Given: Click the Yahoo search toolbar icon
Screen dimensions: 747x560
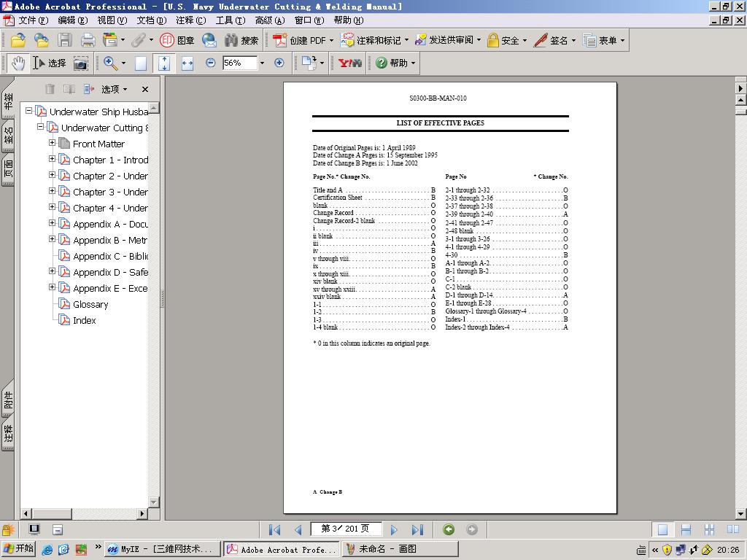Looking at the screenshot, I should (350, 63).
